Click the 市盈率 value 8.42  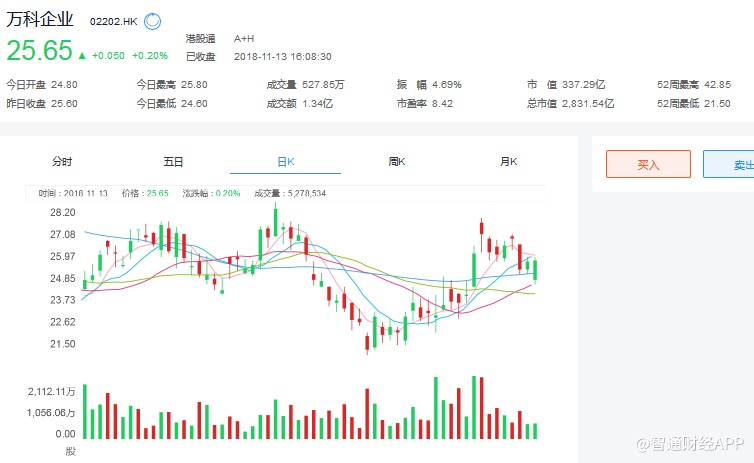442,103
